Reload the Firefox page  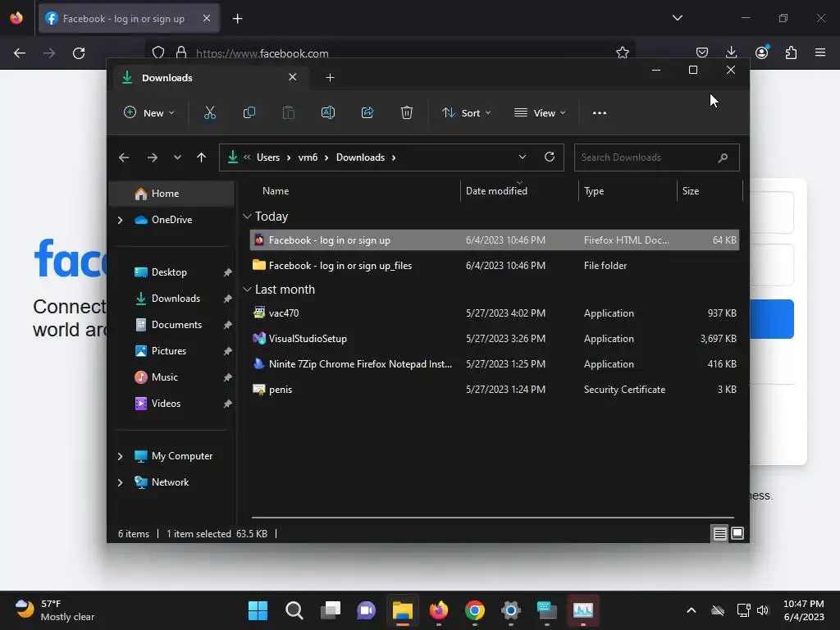[x=79, y=53]
